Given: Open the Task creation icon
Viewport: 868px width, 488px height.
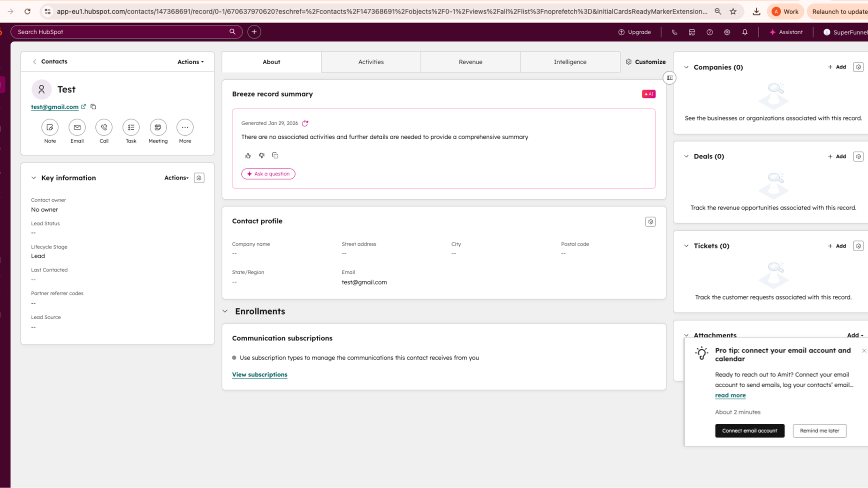Looking at the screenshot, I should (x=131, y=128).
